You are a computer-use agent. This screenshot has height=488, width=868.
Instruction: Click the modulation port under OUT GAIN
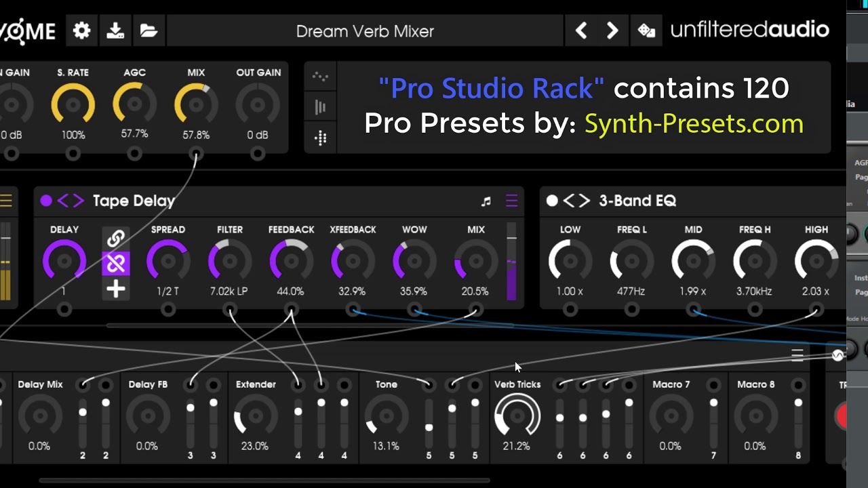(x=258, y=155)
